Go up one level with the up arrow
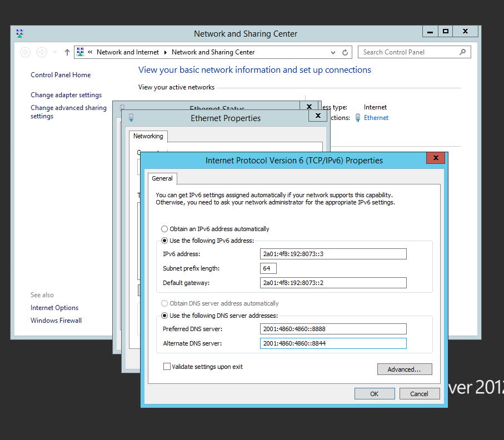The width and height of the screenshot is (504, 440). 67,52
